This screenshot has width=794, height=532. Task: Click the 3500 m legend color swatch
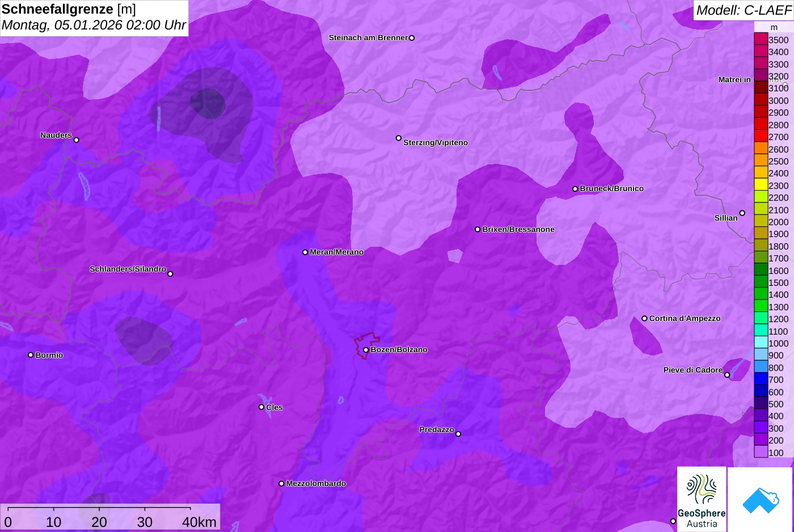(x=761, y=39)
